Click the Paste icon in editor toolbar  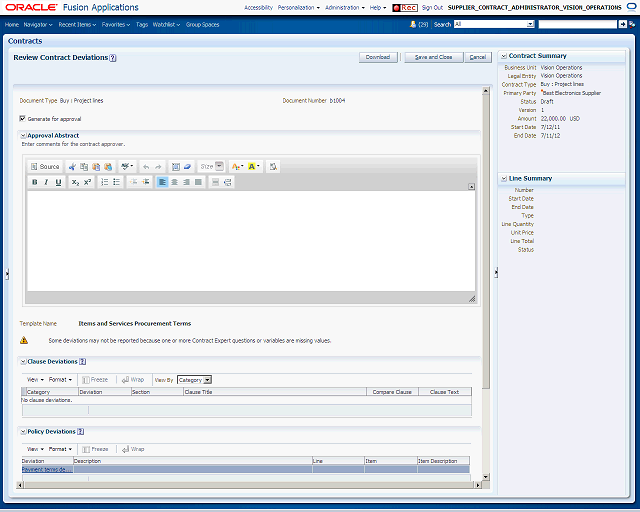coord(96,167)
